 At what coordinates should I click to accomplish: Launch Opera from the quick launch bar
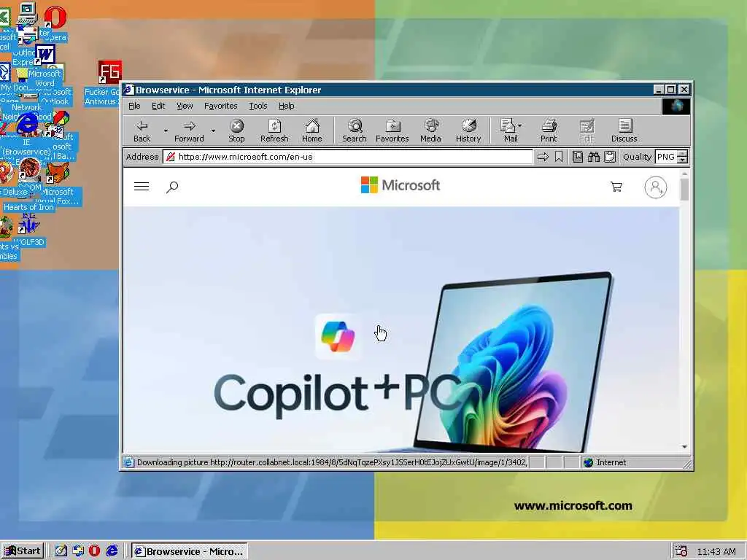coord(94,551)
